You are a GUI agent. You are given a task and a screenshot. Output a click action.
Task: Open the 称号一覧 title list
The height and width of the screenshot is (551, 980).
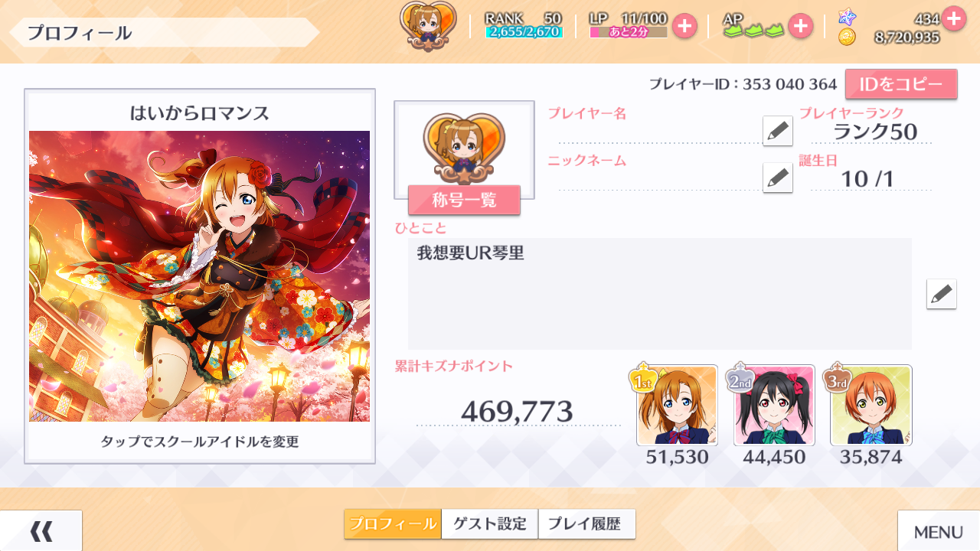[464, 200]
